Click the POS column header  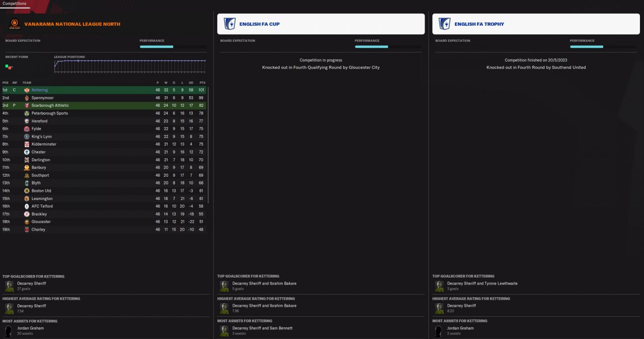tap(5, 83)
